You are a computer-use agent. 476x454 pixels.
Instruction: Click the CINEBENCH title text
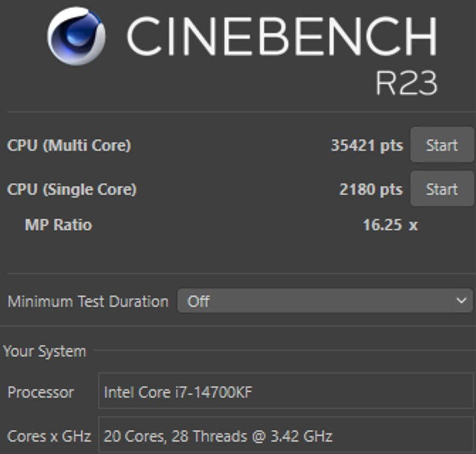281,37
